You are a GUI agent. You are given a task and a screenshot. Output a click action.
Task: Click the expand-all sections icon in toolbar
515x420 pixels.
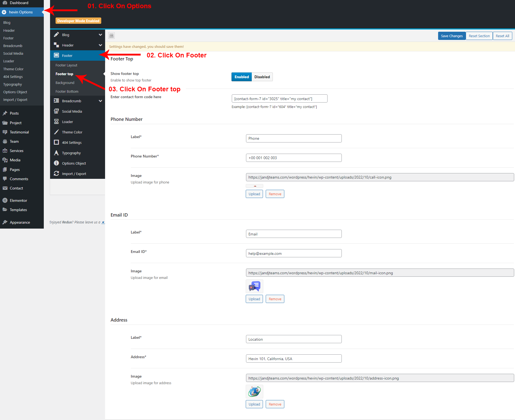coord(112,36)
